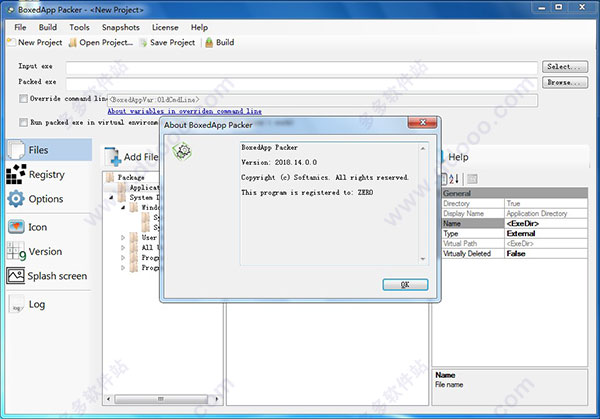Expand the first Program folder tree node
This screenshot has height=419, width=600.
pyautogui.click(x=123, y=258)
